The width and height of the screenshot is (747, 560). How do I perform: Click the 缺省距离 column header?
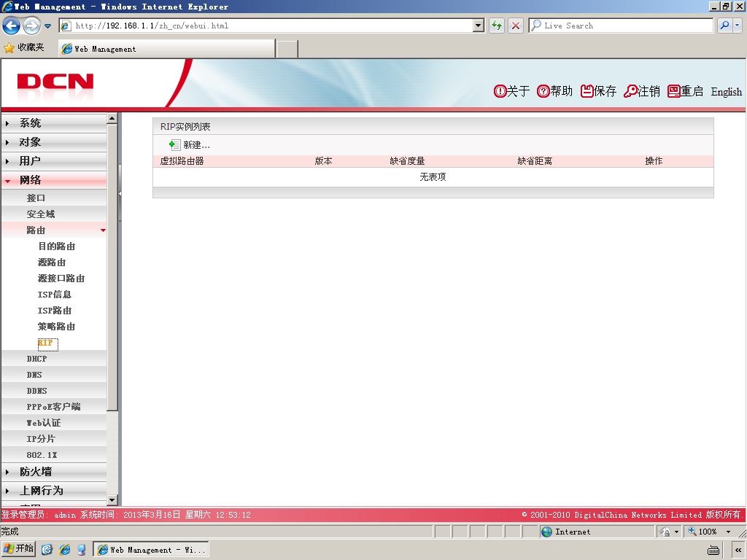tap(535, 161)
